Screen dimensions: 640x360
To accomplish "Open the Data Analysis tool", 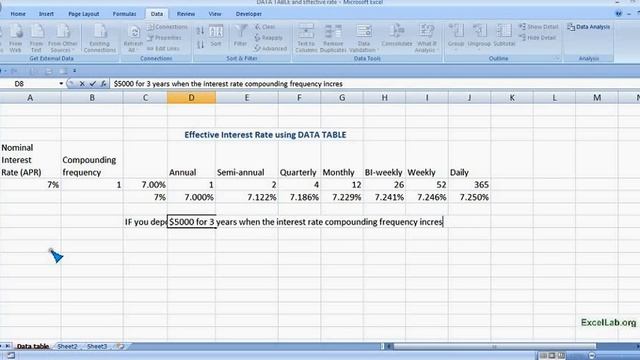I will pos(589,27).
